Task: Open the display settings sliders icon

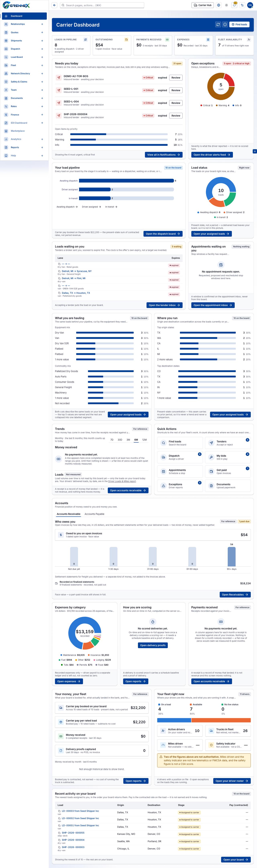Action: pos(242,5)
